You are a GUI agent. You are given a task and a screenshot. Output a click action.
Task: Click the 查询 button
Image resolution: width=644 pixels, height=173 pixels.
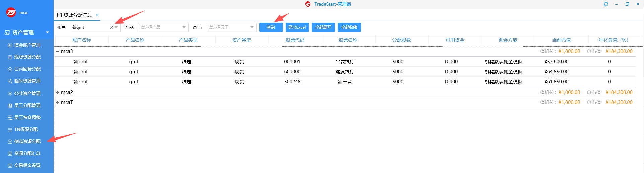(x=271, y=27)
